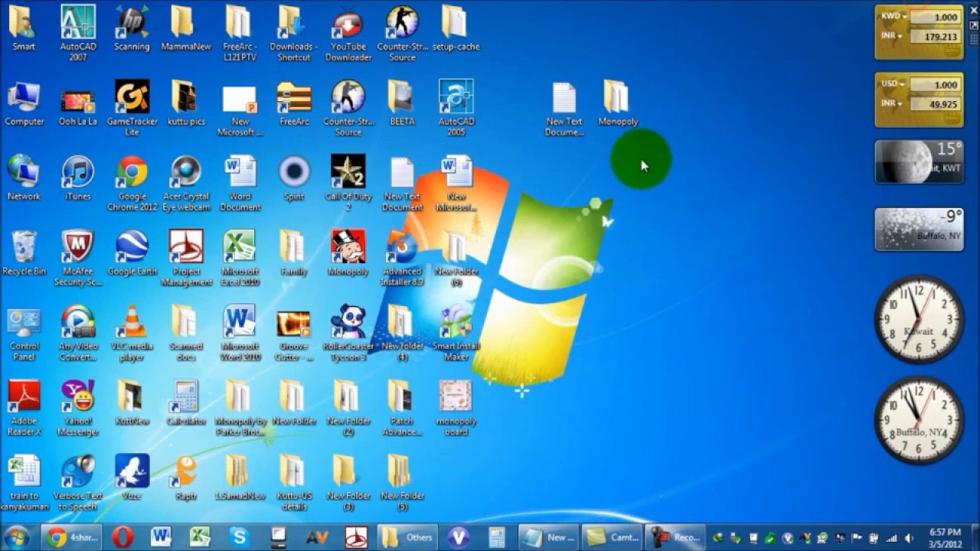The image size is (980, 551).
Task: Switch to the Reco... taskbar window
Action: [x=675, y=537]
